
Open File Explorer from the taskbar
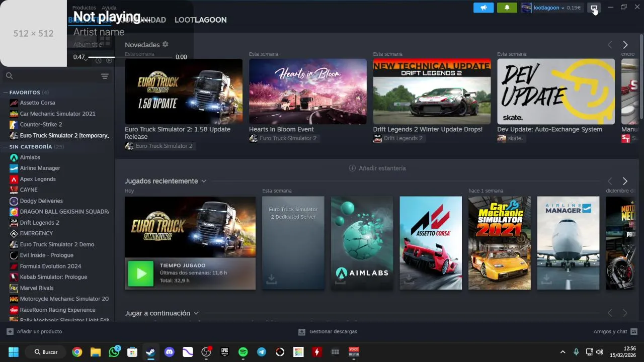click(96, 352)
